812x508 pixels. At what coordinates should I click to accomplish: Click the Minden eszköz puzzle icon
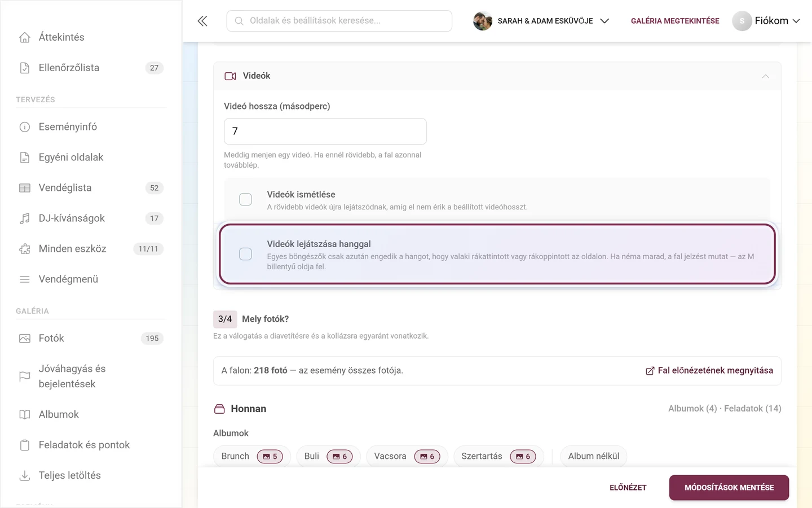tap(25, 249)
